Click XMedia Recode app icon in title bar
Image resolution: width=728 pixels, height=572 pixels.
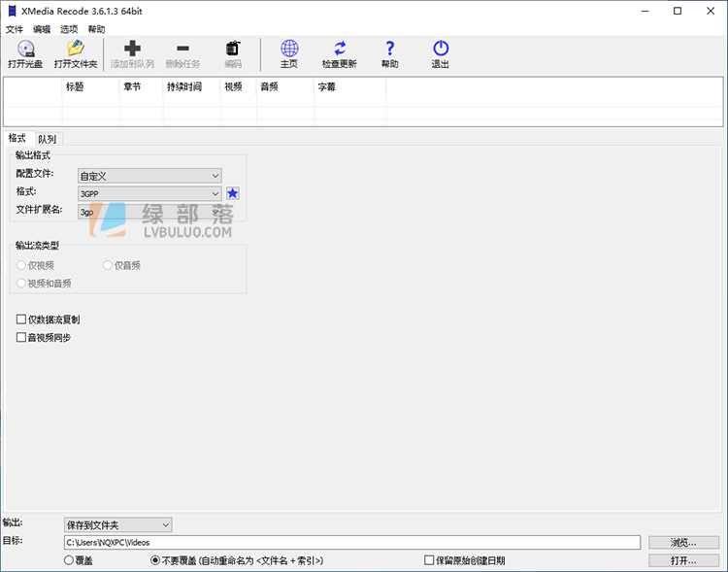click(12, 11)
